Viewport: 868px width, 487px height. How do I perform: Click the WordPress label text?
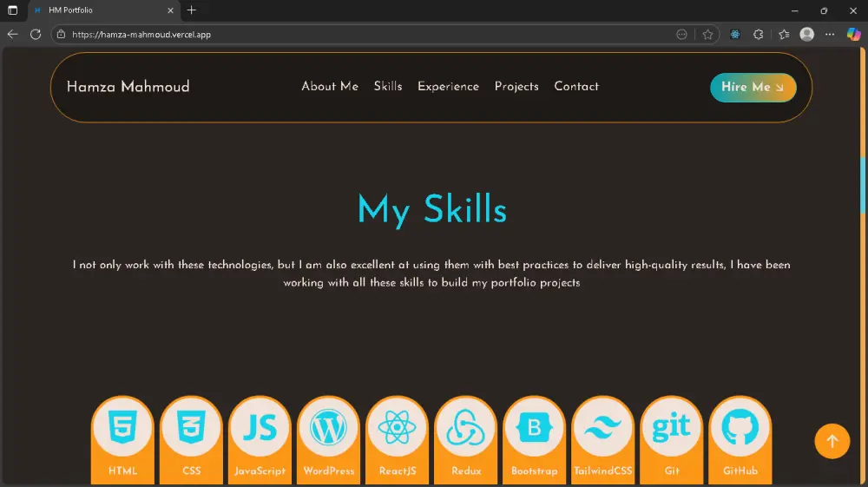coord(328,471)
